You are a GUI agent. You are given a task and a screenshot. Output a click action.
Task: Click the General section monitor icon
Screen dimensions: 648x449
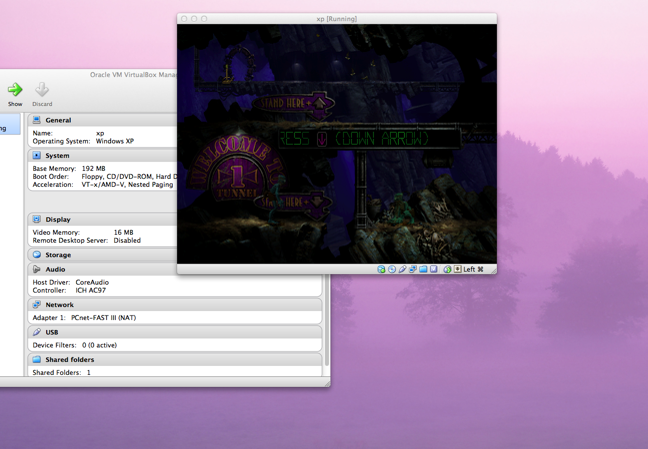[x=37, y=120]
